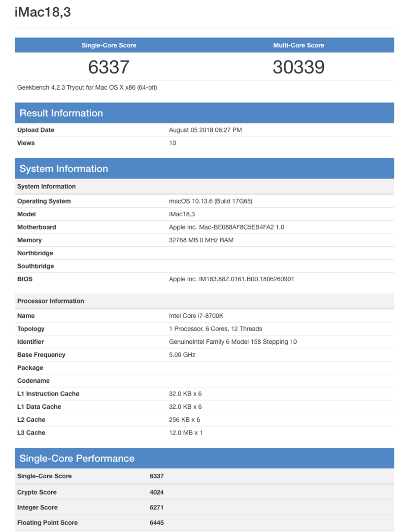
Task: Click the L3 Cache 12.0 MB value
Action: (x=186, y=433)
